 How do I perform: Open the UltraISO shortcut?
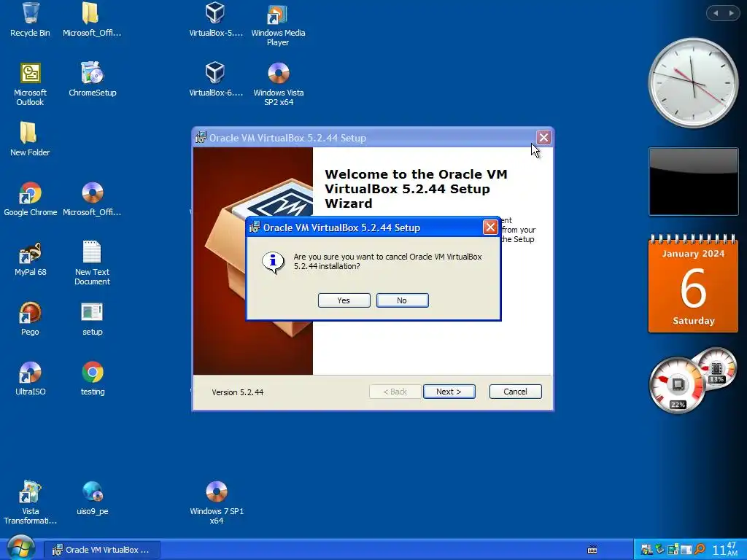30,379
